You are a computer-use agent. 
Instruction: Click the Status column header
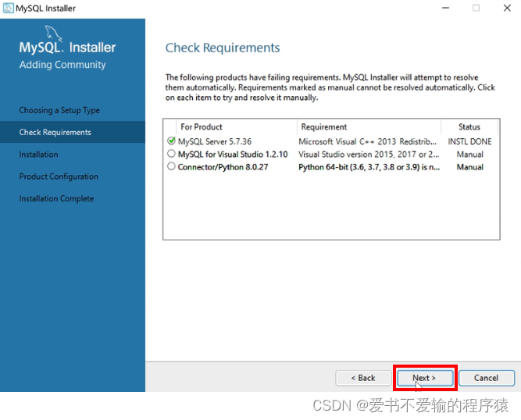(469, 126)
